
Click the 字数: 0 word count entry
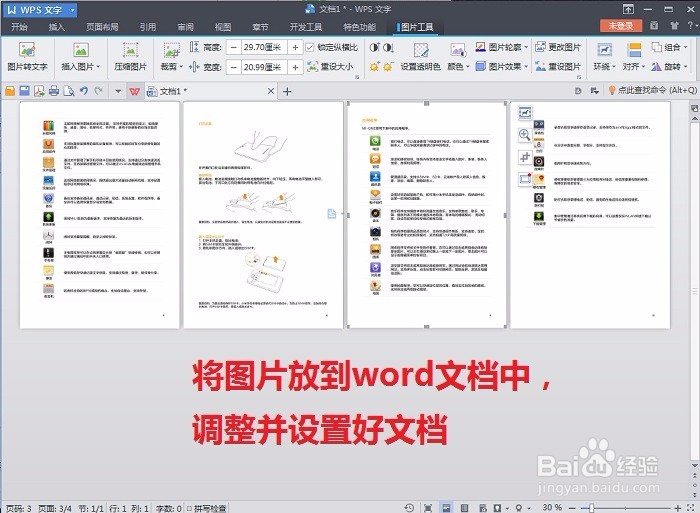(168, 509)
